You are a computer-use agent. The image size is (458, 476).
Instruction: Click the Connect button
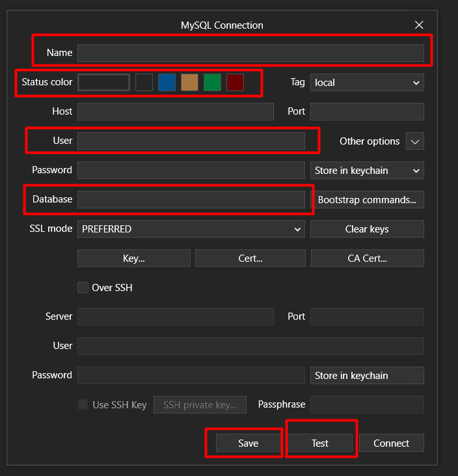(391, 443)
